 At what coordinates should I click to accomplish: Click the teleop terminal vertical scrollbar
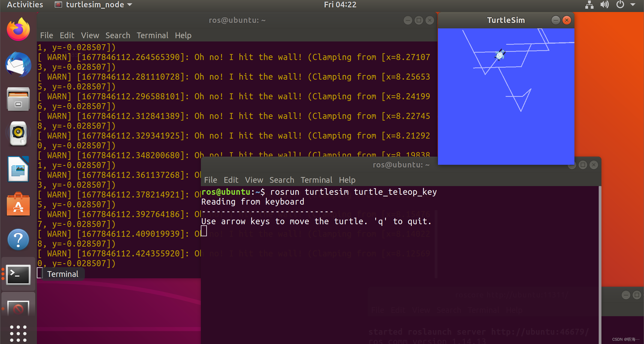(600, 265)
